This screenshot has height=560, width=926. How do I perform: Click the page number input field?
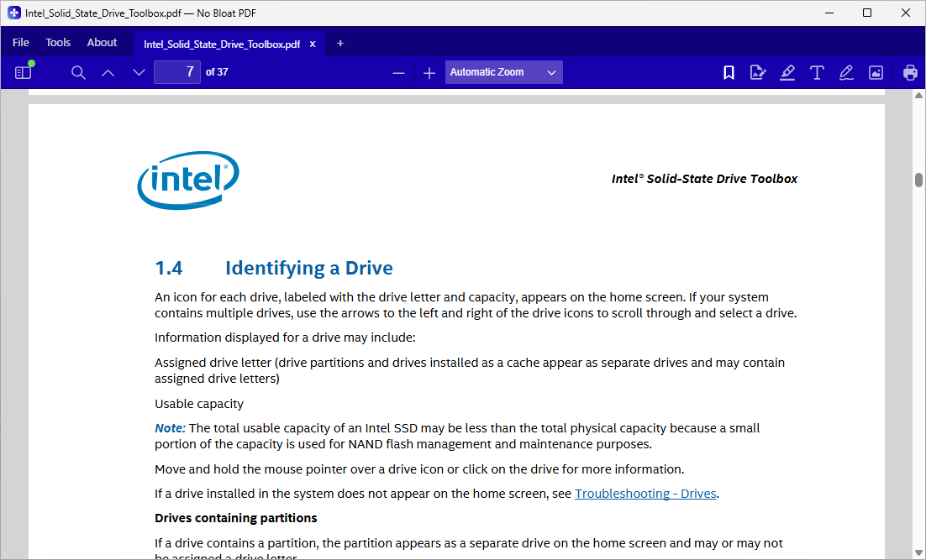tap(177, 72)
